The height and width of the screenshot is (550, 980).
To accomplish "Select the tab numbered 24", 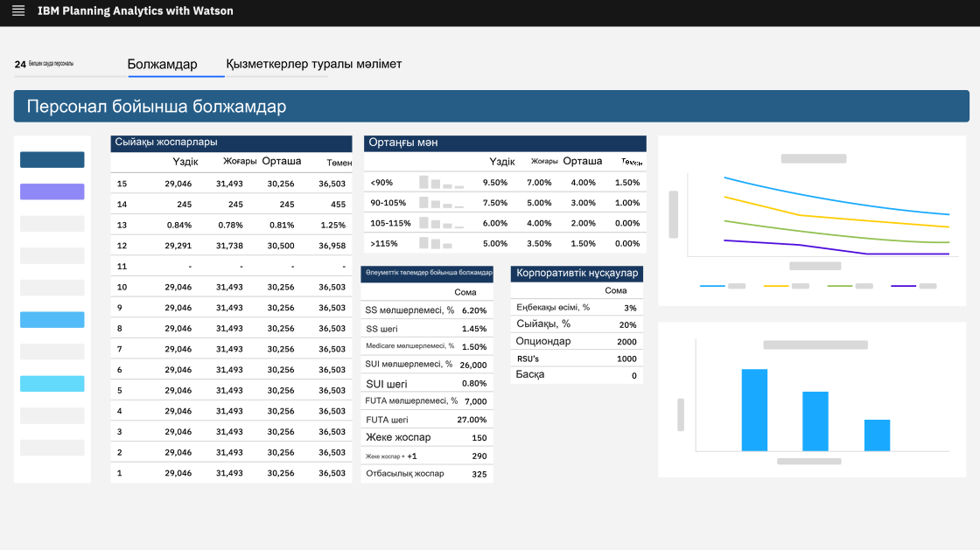I will point(44,64).
